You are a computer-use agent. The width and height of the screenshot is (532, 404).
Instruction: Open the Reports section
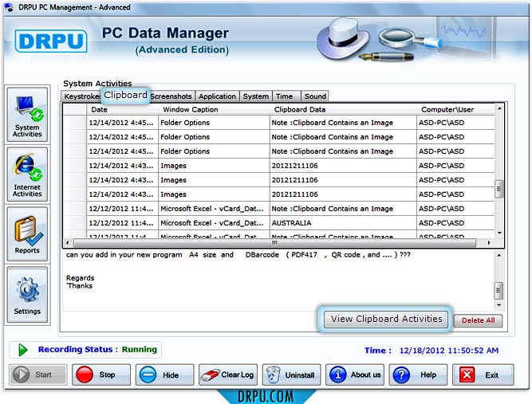[x=27, y=234]
